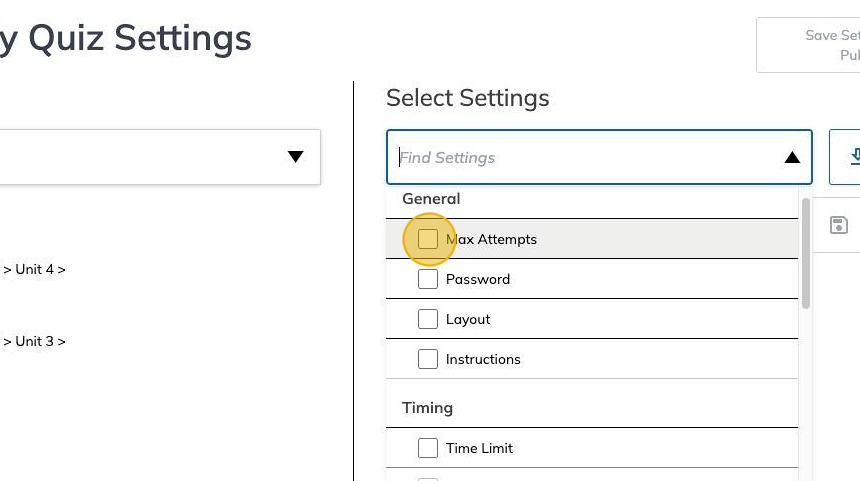Choose the Instructions option label
The height and width of the screenshot is (481, 860).
click(x=483, y=359)
